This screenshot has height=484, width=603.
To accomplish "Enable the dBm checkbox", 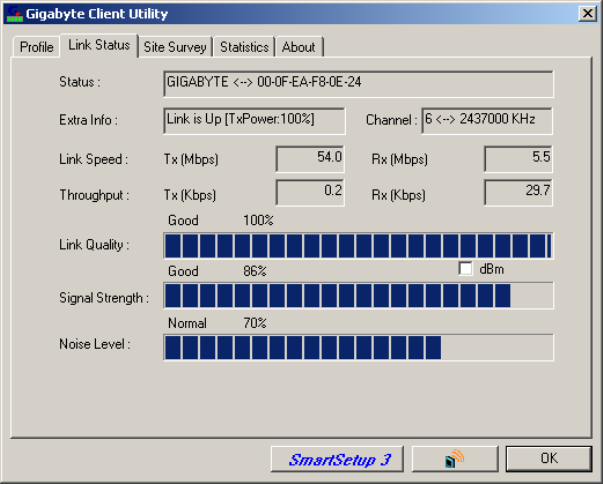I will 465,268.
